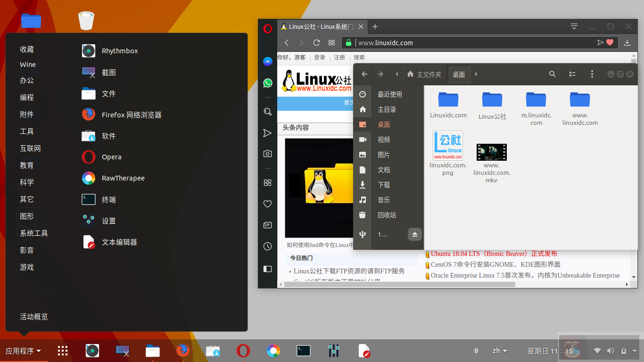Open Opera's sidebar search
The width and height of the screenshot is (644, 362).
point(267,112)
